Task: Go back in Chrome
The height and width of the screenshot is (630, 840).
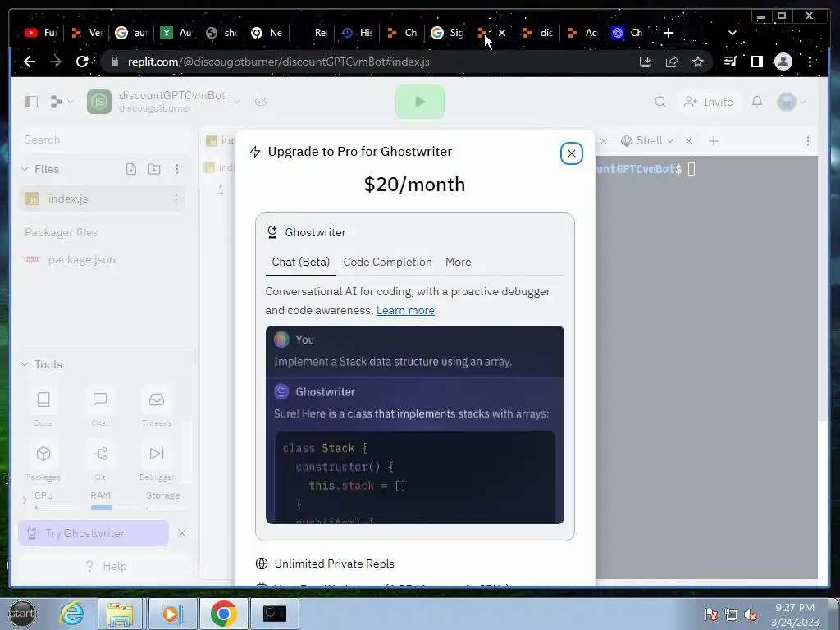Action: point(30,62)
